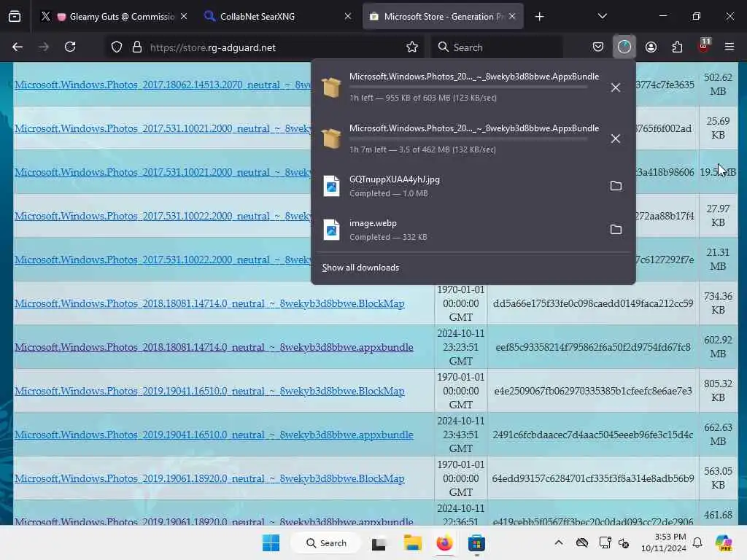Viewport: 747px width, 560px height.
Task: Close the CollabNet SearXNG tab
Action: tap(348, 17)
